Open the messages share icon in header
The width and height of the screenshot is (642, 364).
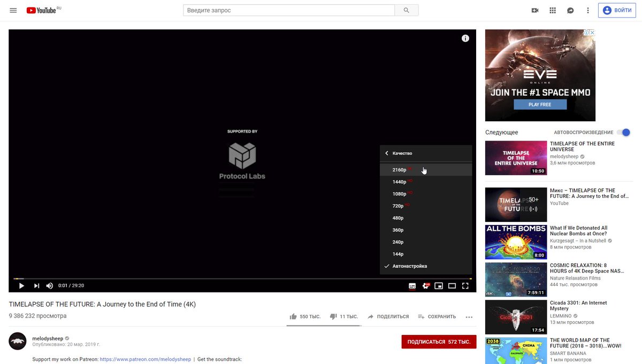[570, 10]
